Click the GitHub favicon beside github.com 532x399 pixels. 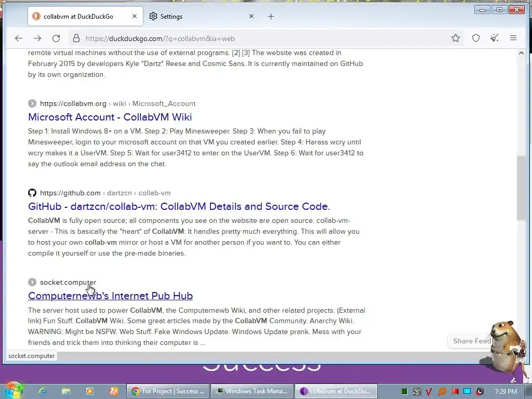click(32, 193)
